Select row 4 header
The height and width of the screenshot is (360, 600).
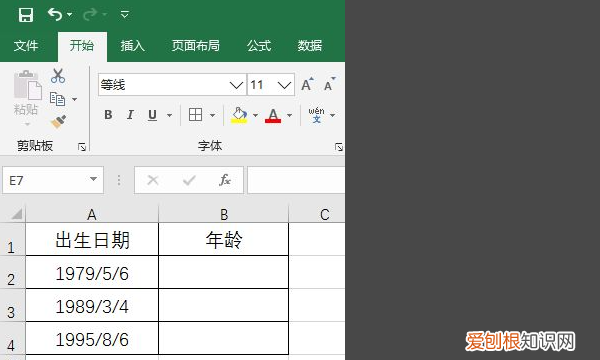(12, 338)
